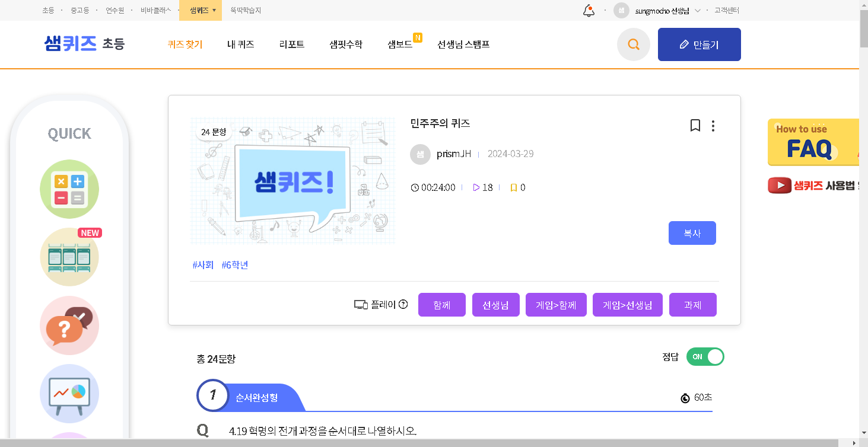This screenshot has height=447, width=868.
Task: Open the question bubbles quick icon
Action: [x=69, y=325]
